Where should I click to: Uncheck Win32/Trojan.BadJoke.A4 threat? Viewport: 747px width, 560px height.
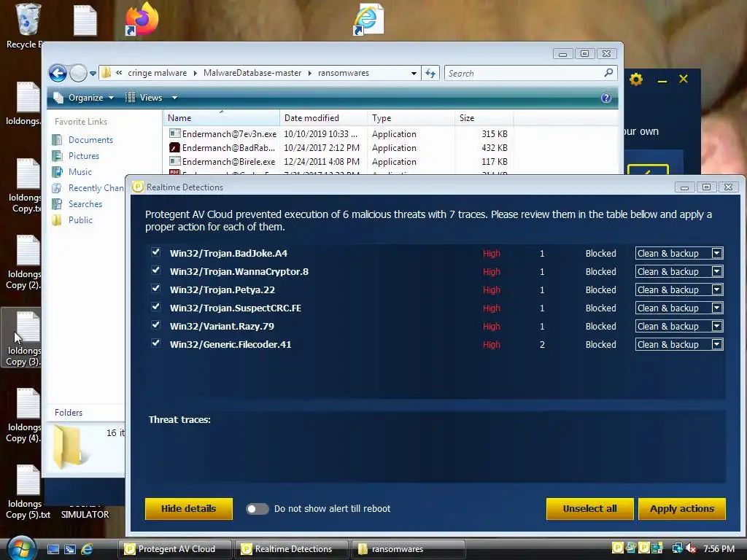(156, 252)
